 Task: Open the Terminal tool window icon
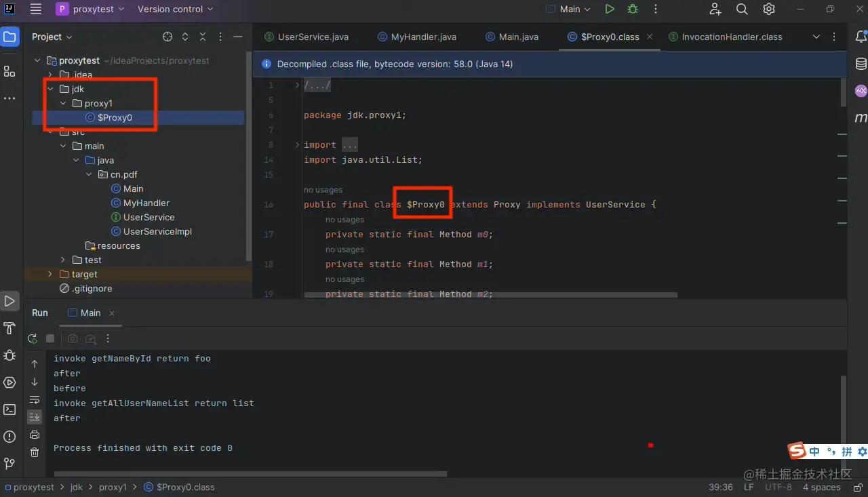pos(9,410)
